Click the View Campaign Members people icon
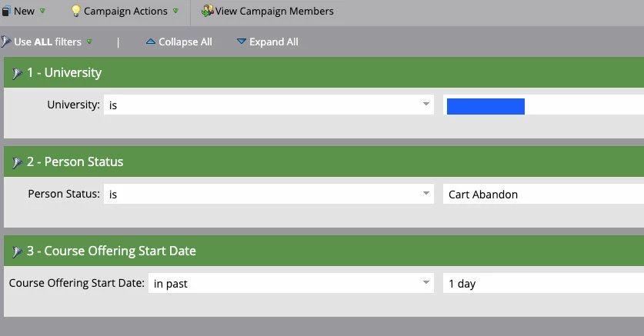The height and width of the screenshot is (336, 644). (208, 11)
